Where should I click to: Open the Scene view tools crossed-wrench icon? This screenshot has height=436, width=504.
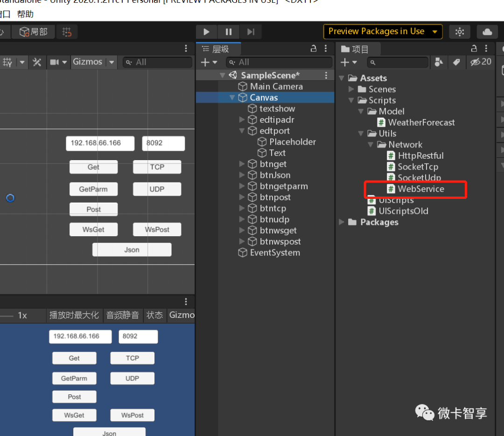pyautogui.click(x=37, y=62)
